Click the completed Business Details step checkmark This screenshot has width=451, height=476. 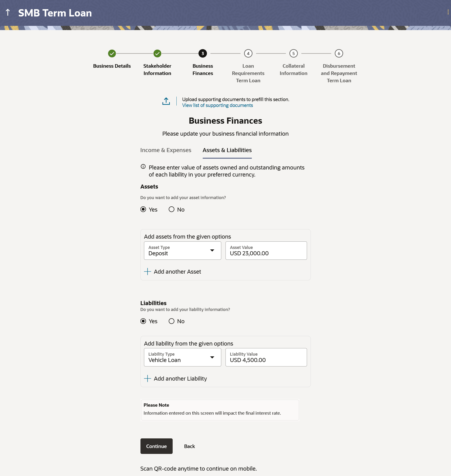click(112, 53)
